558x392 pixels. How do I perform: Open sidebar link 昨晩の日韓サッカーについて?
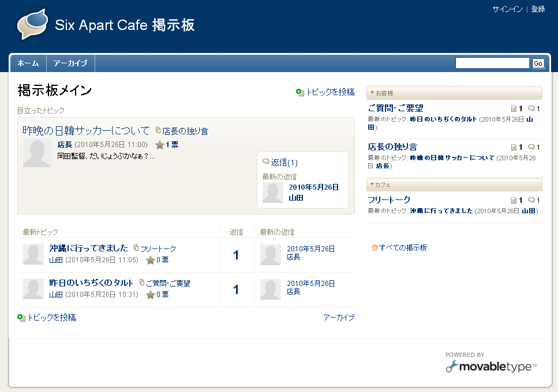(x=452, y=157)
